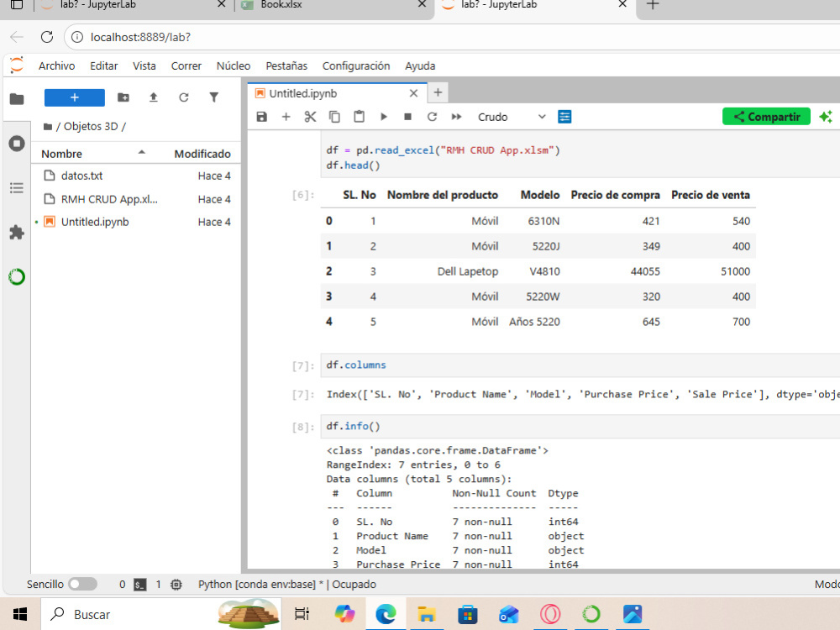Screen dimensions: 840x630
Task: Create a new folder in file browser
Action: click(123, 97)
